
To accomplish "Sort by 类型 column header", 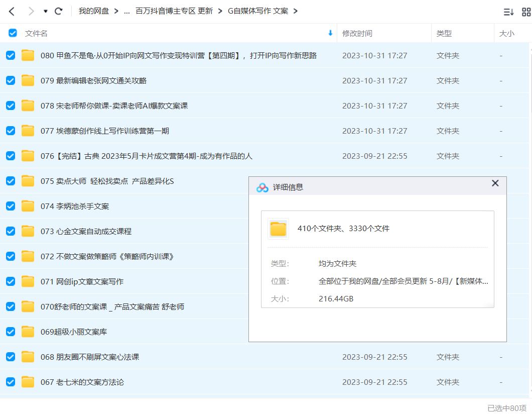I will pos(444,33).
